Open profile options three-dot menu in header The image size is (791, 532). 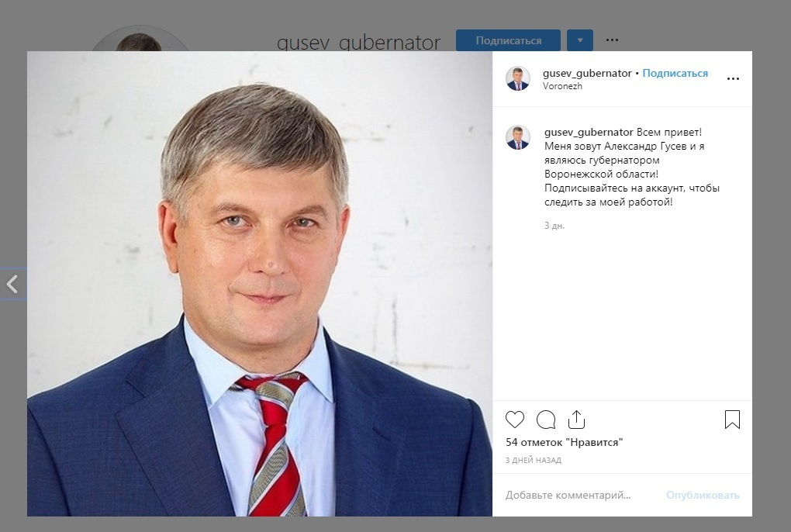[x=612, y=40]
